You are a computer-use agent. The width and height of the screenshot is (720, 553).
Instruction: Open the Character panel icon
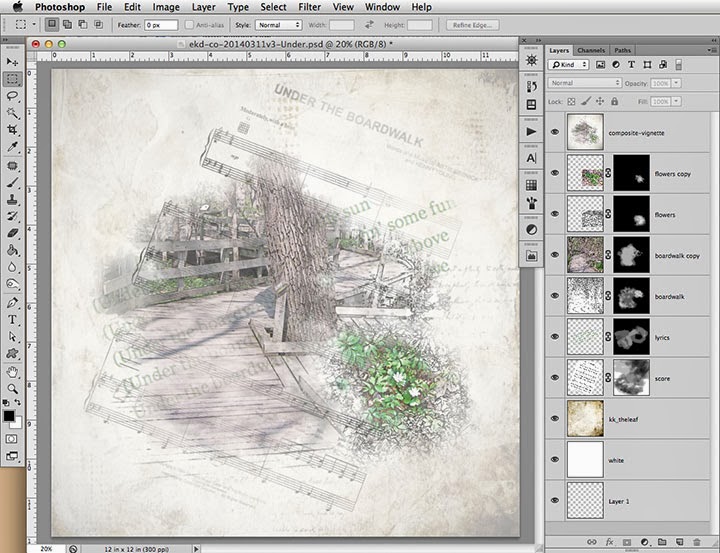click(531, 158)
